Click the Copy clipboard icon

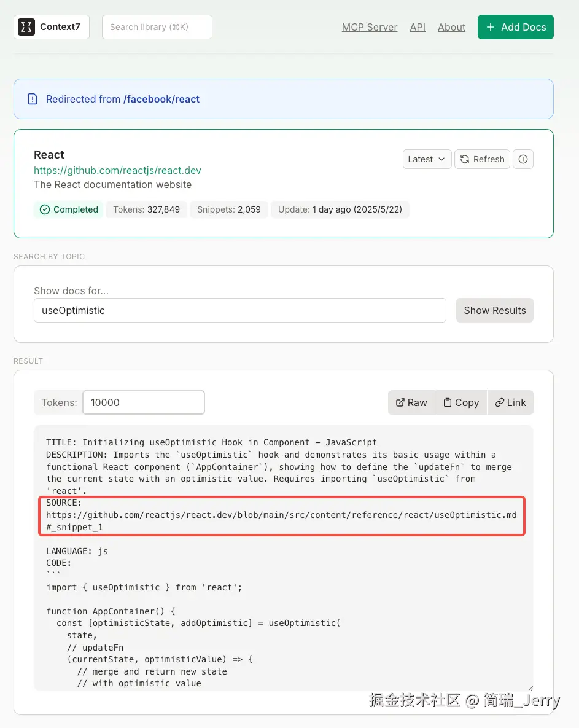(448, 402)
